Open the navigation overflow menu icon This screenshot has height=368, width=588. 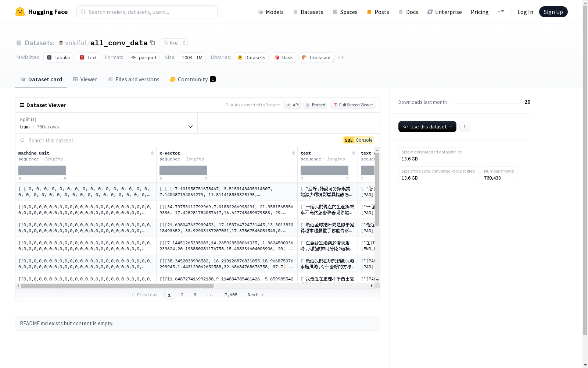click(501, 12)
